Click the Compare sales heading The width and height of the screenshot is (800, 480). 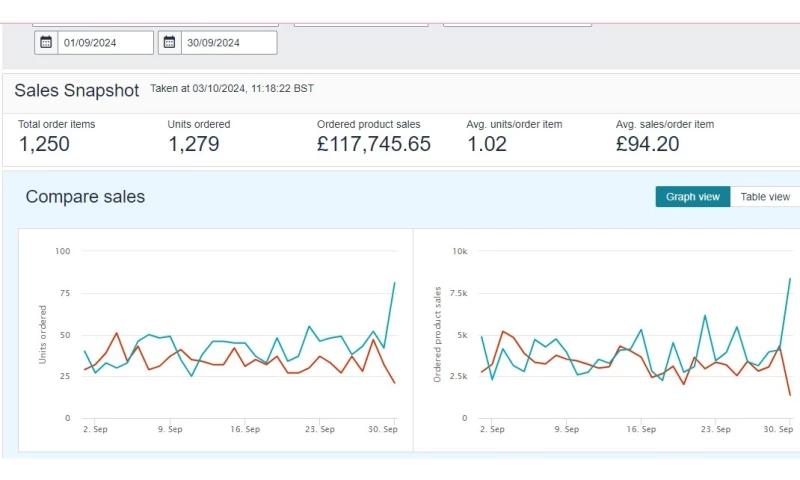85,197
